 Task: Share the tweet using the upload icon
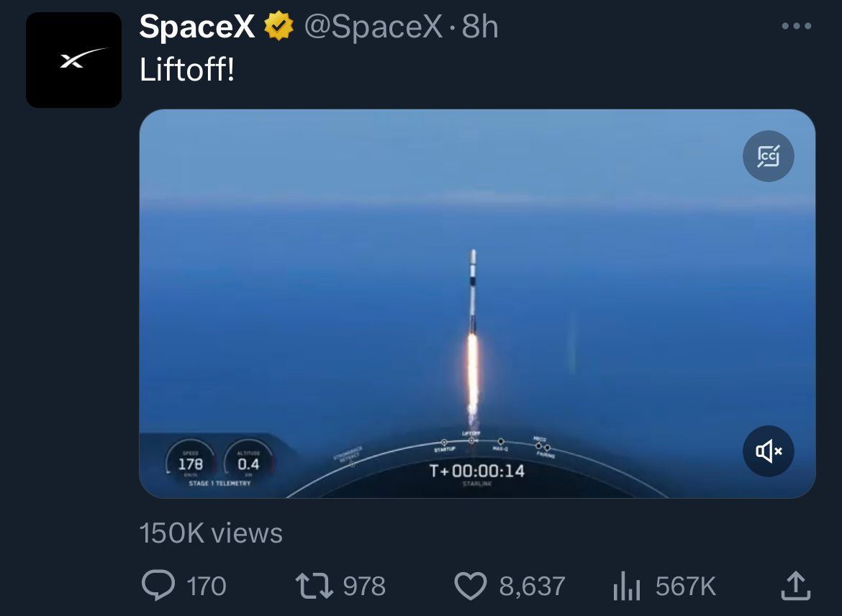795,585
